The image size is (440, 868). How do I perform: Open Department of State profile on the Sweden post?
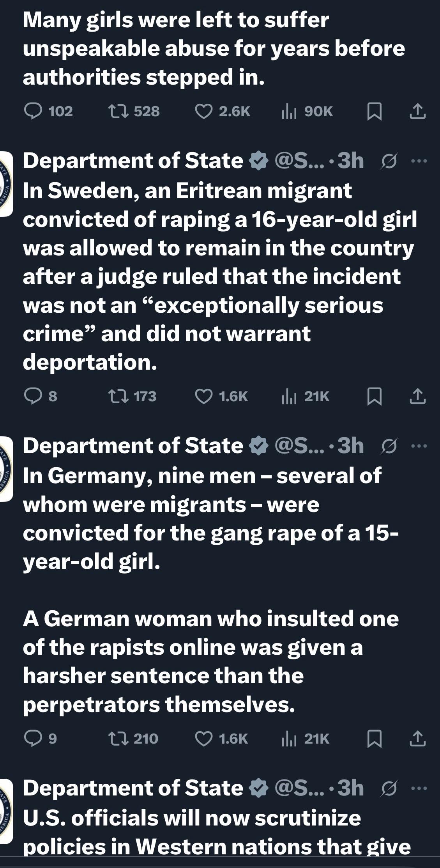(x=133, y=161)
